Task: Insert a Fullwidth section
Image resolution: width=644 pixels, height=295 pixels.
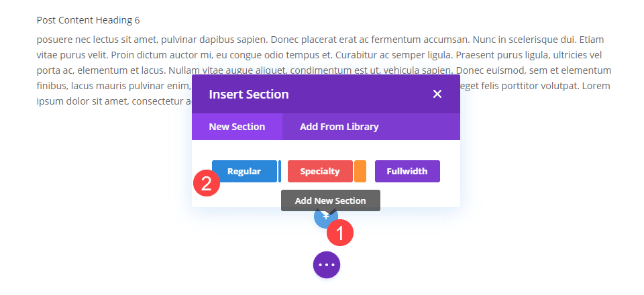Action: point(407,171)
